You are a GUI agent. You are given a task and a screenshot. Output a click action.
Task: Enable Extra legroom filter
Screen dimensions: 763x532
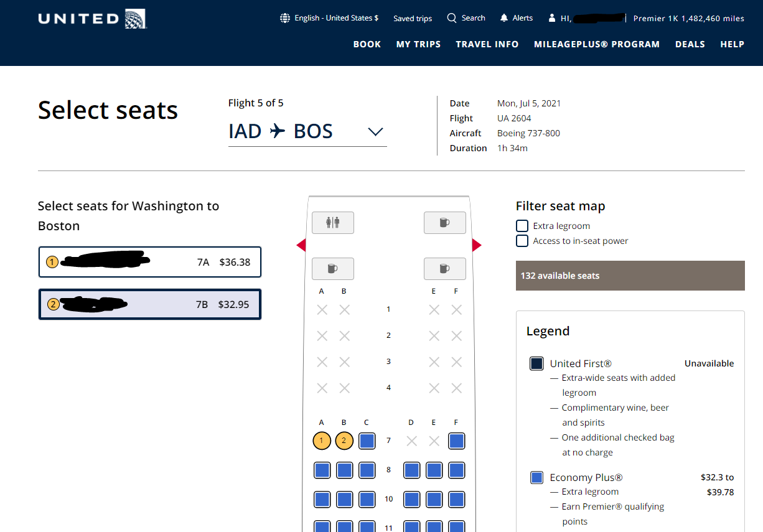[x=522, y=226]
